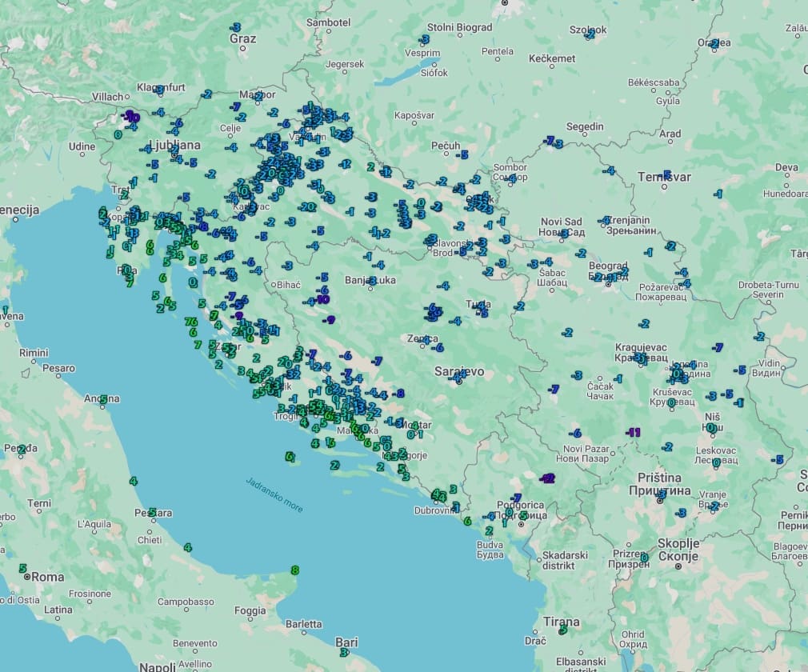Open the -10 marker near Villach
Image resolution: width=808 pixels, height=672 pixels.
point(132,118)
